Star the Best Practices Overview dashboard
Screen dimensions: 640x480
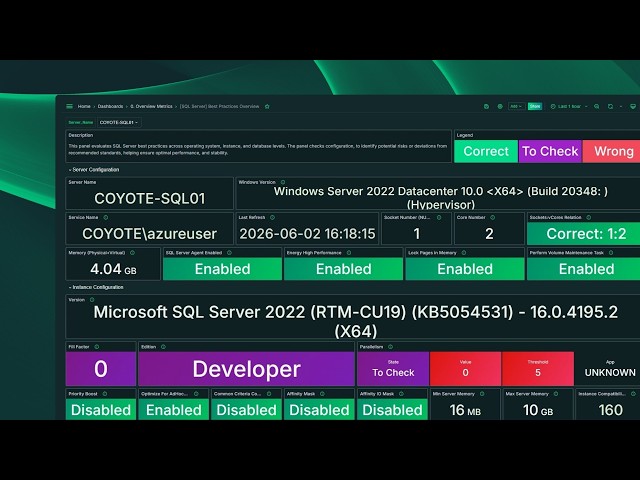[x=267, y=107]
